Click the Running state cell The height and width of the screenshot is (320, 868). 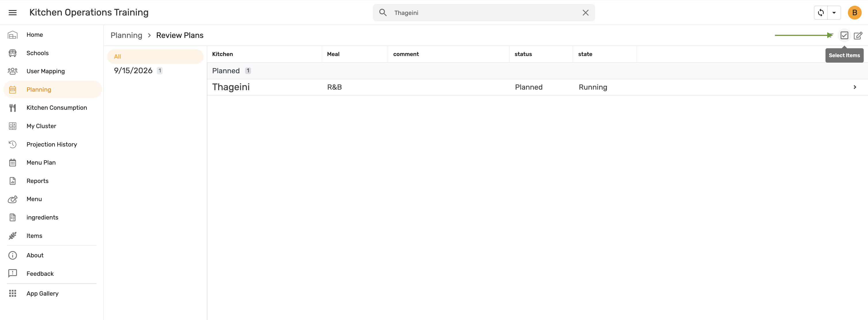click(x=593, y=87)
